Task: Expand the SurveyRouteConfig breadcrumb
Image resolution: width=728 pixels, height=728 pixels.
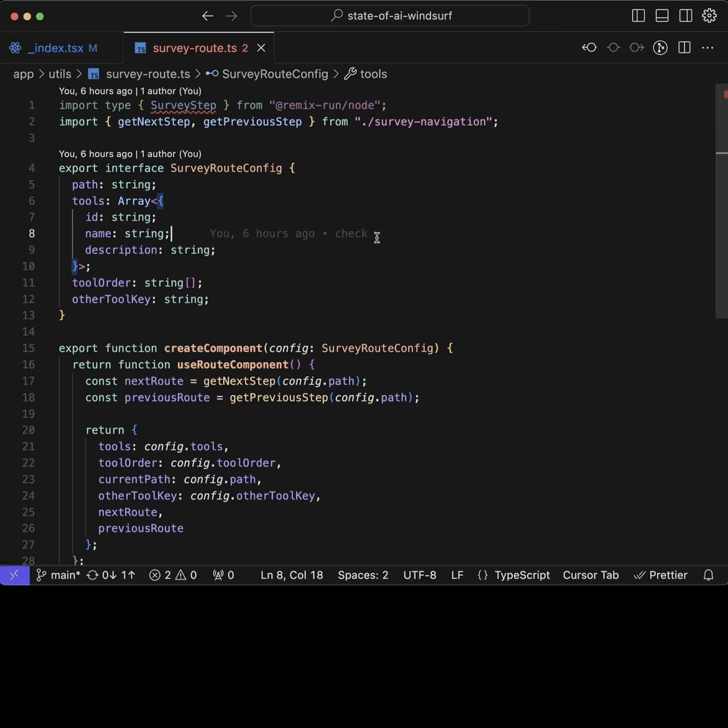Action: [x=274, y=74]
